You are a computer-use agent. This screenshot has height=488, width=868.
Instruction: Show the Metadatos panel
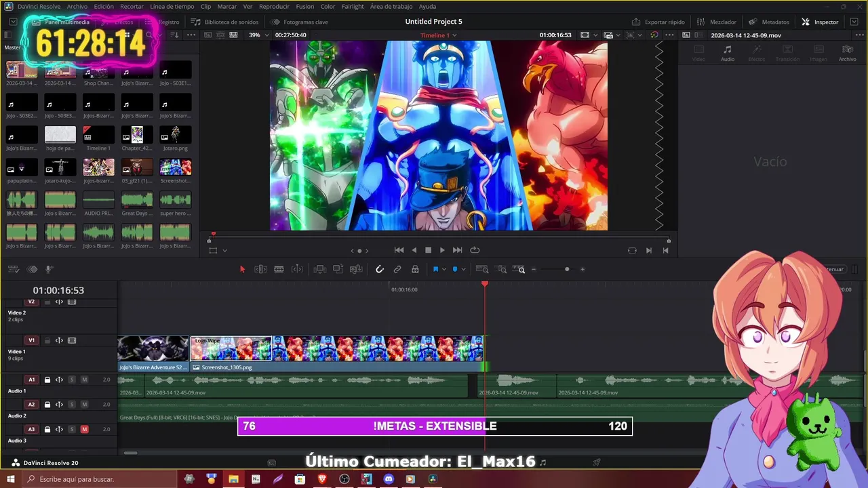(769, 22)
